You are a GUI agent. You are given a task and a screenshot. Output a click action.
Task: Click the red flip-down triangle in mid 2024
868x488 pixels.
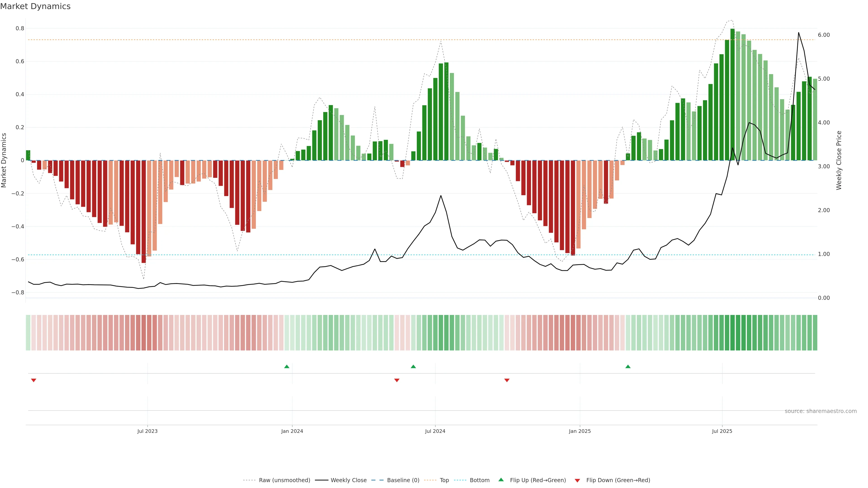[x=397, y=380]
